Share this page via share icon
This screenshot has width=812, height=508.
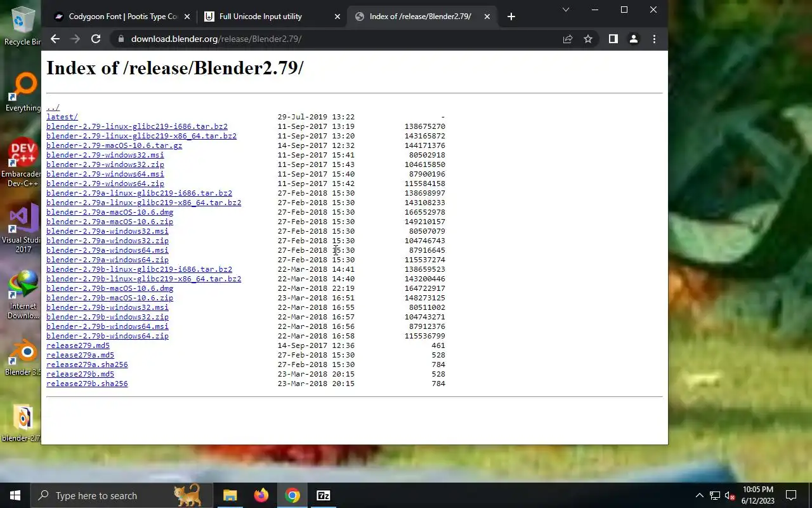(568, 39)
